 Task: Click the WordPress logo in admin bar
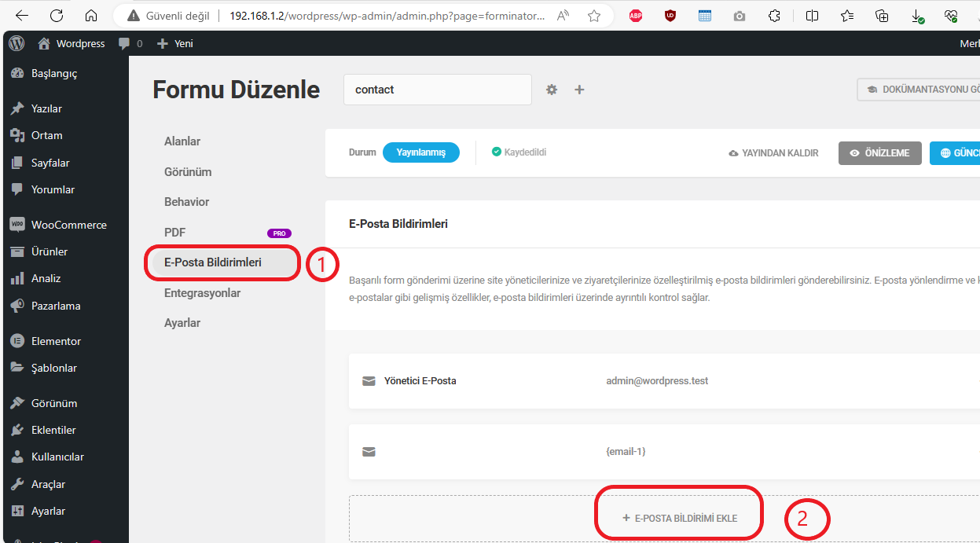click(x=17, y=43)
